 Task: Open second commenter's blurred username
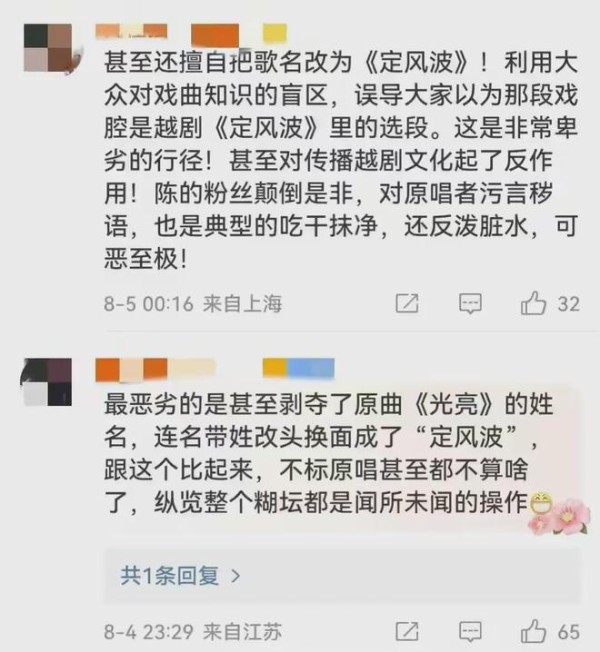pos(155,370)
